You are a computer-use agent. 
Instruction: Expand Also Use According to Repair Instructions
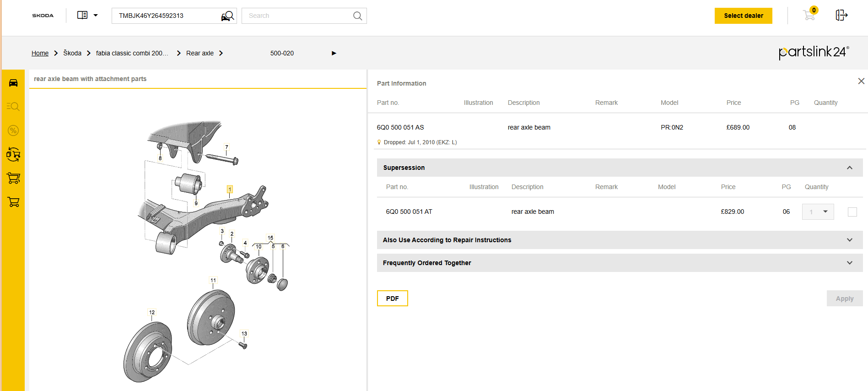[620, 240]
